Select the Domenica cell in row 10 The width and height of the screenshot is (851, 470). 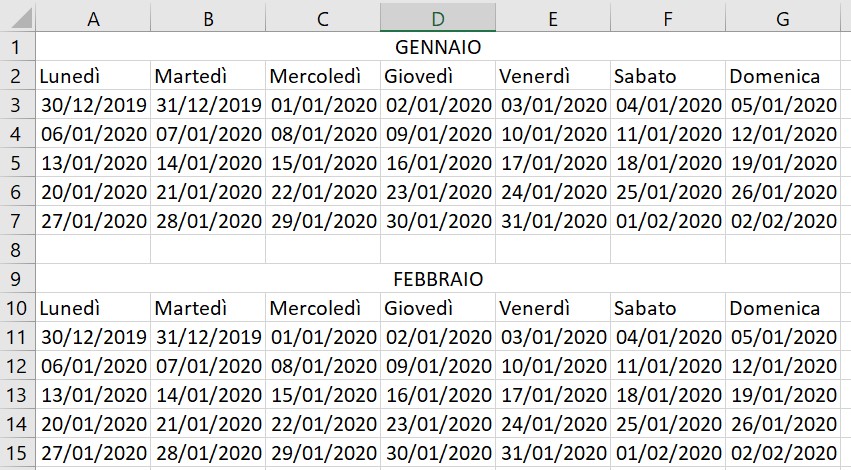pyautogui.click(x=782, y=308)
